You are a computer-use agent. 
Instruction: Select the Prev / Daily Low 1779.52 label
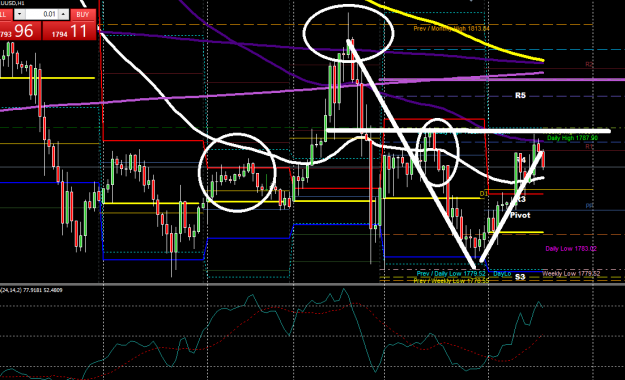tap(451, 274)
